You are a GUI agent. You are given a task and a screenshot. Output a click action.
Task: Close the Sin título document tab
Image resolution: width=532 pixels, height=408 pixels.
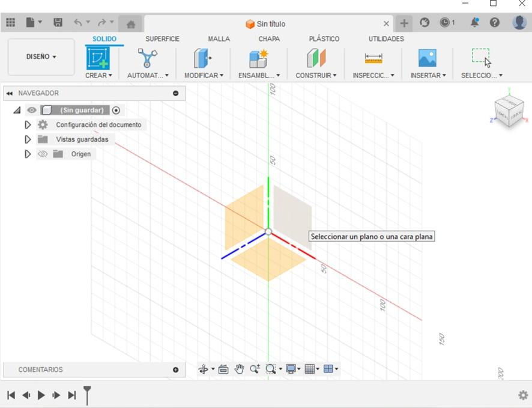(x=386, y=24)
